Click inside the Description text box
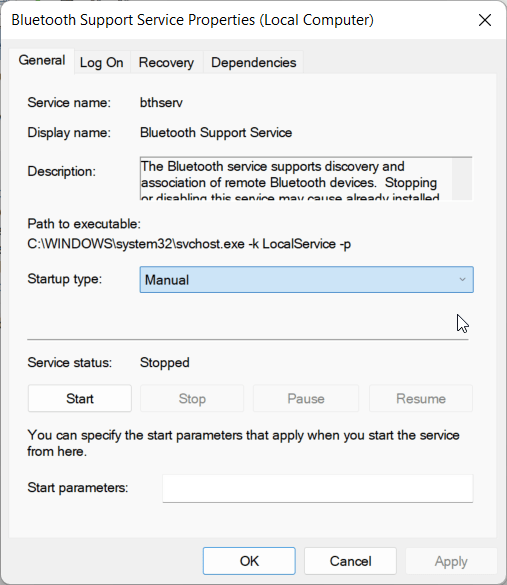This screenshot has width=507, height=585. click(296, 179)
